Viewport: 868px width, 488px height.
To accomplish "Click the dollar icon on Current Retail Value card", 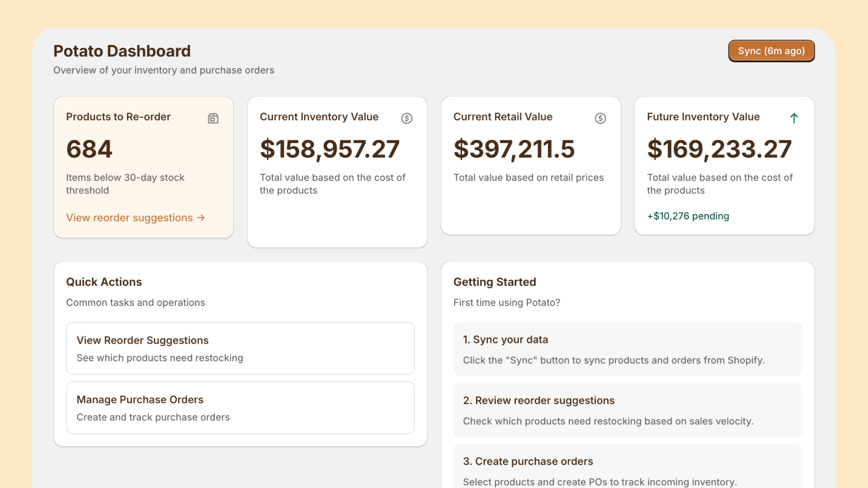I will click(601, 118).
